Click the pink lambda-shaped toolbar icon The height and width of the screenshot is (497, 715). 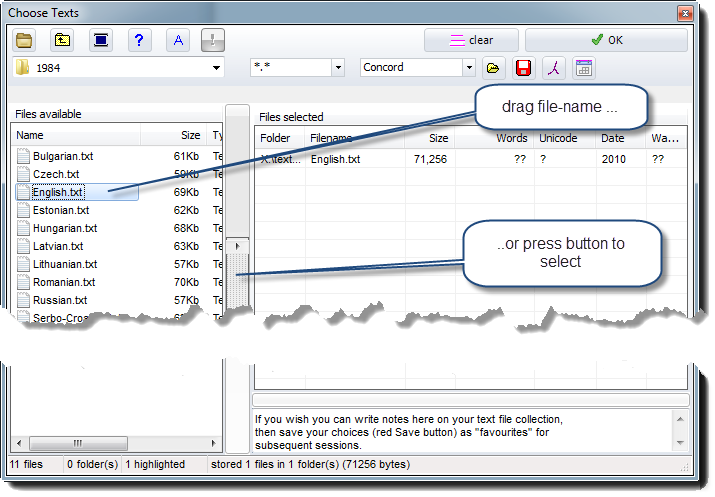pyautogui.click(x=553, y=68)
